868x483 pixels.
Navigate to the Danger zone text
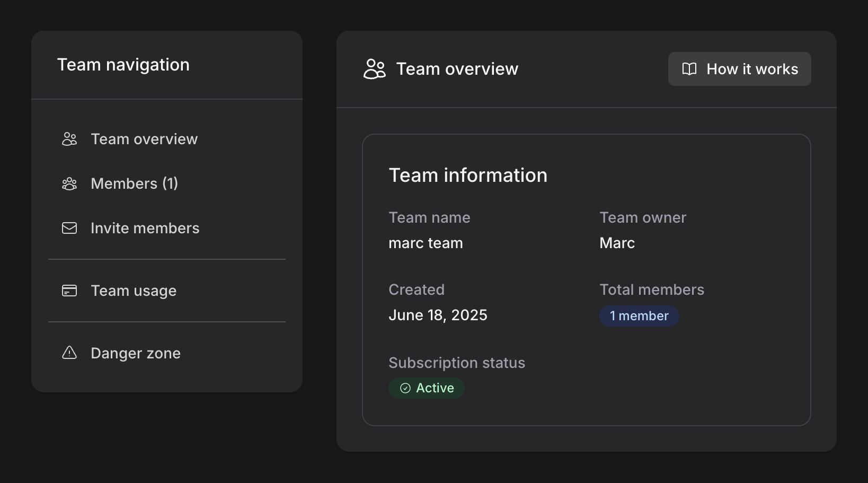[x=136, y=353]
